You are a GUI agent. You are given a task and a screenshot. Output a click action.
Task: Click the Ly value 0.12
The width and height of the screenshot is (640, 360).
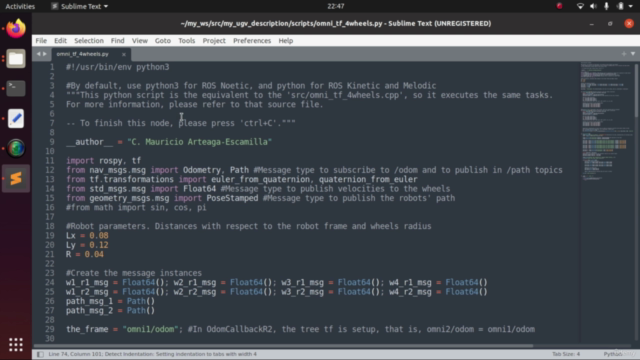point(99,245)
